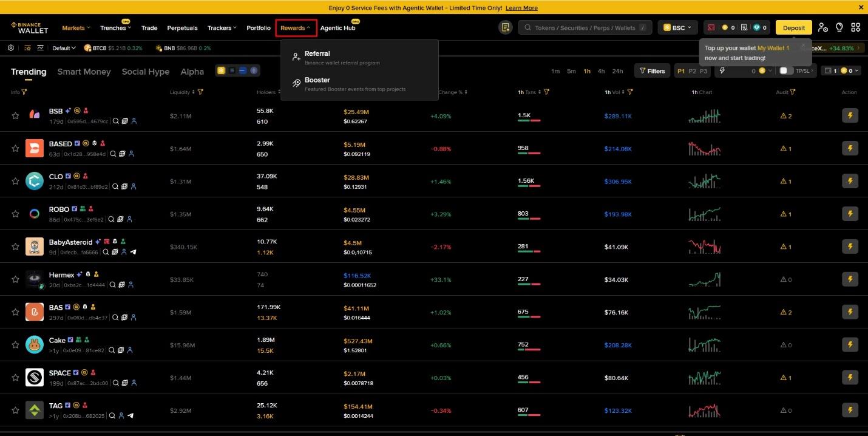Favorite BabyAsteroid with the star
This screenshot has height=436, width=868.
15,247
